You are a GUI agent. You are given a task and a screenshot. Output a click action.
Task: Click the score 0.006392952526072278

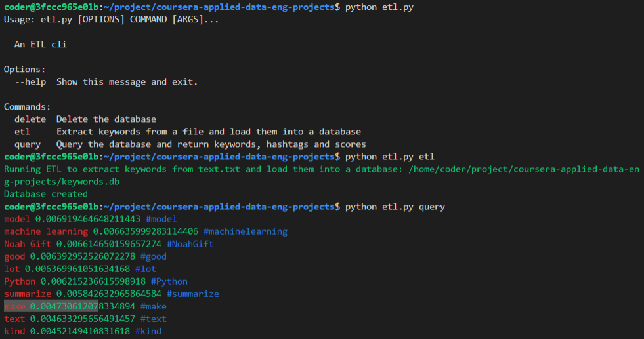83,256
